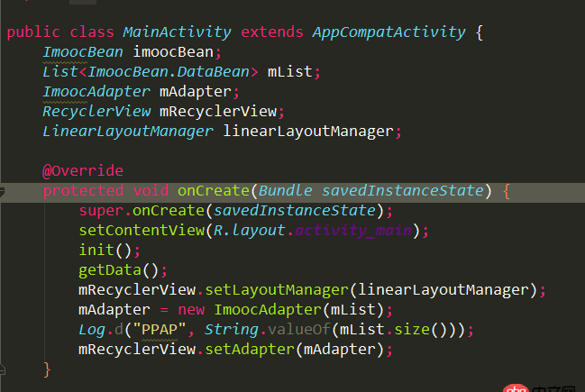Click the 'class' keyword
The image size is (585, 392).
click(x=92, y=32)
